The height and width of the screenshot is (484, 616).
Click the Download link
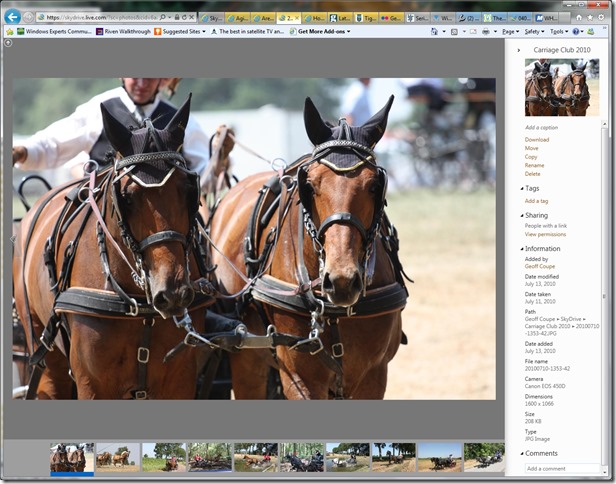(537, 140)
